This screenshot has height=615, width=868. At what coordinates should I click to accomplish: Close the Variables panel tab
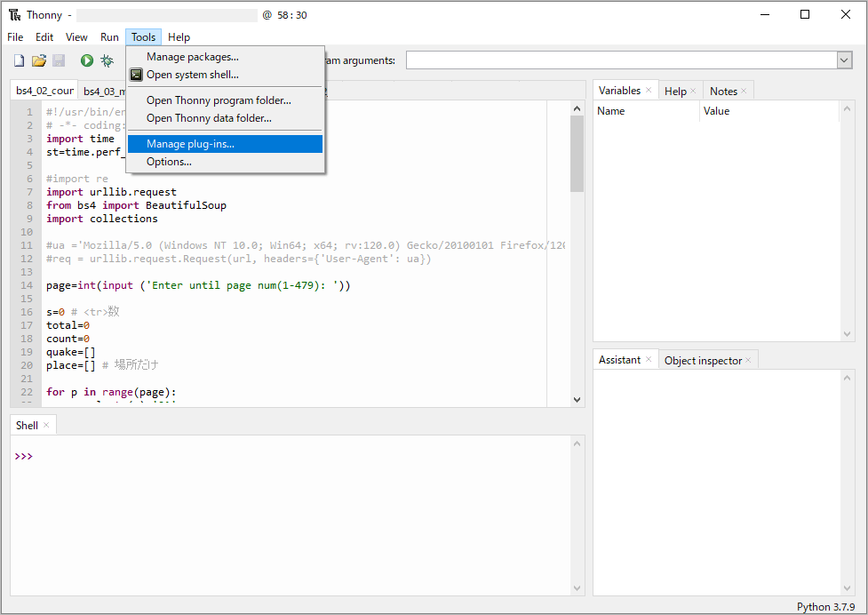tap(649, 91)
